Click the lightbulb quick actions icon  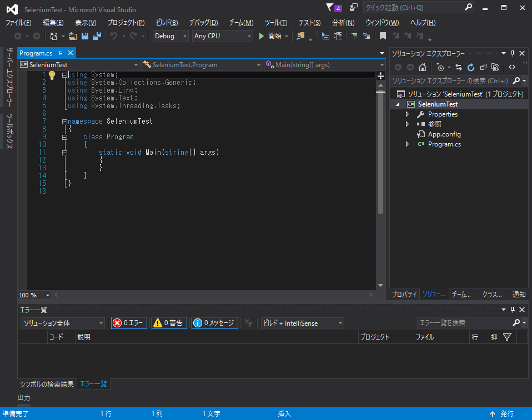(x=52, y=75)
